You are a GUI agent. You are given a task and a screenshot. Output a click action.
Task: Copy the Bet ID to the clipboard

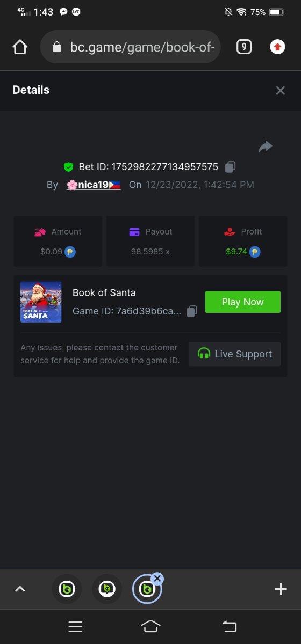coord(230,167)
